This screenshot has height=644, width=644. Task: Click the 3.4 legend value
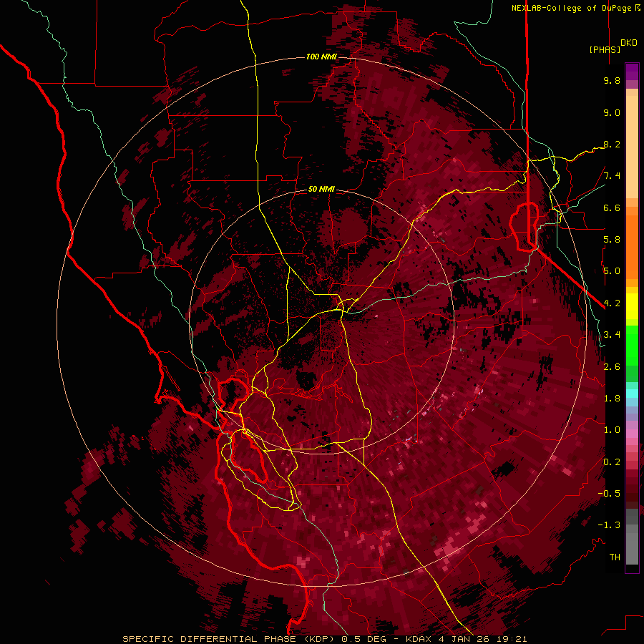tap(612, 335)
